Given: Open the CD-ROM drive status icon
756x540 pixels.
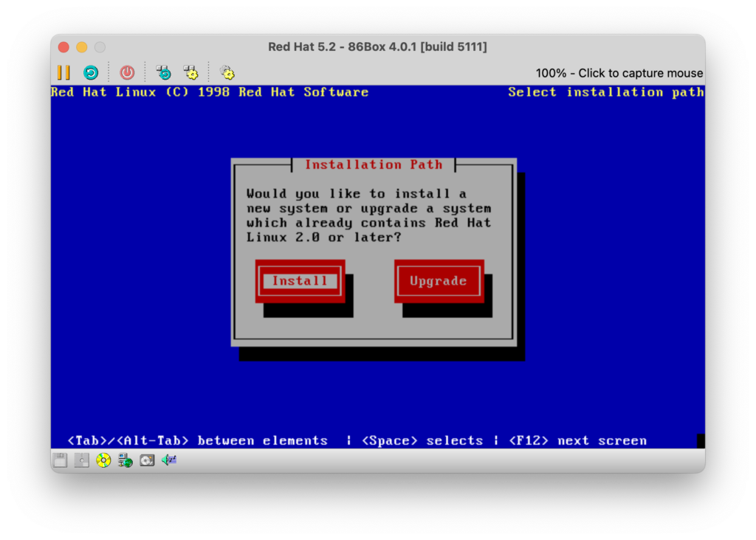Looking at the screenshot, I should click(103, 460).
